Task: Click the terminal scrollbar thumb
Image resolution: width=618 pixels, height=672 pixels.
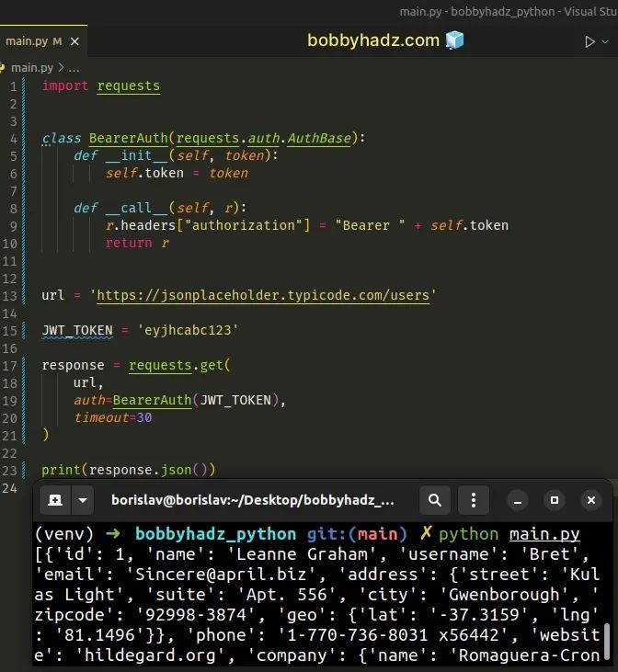Action: click(x=607, y=642)
